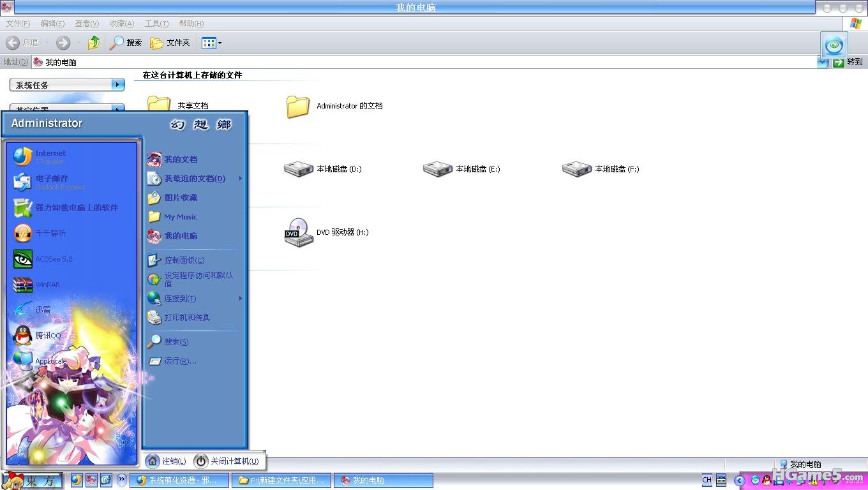
Task: Click the yellow warning tray icon
Action: (x=814, y=483)
